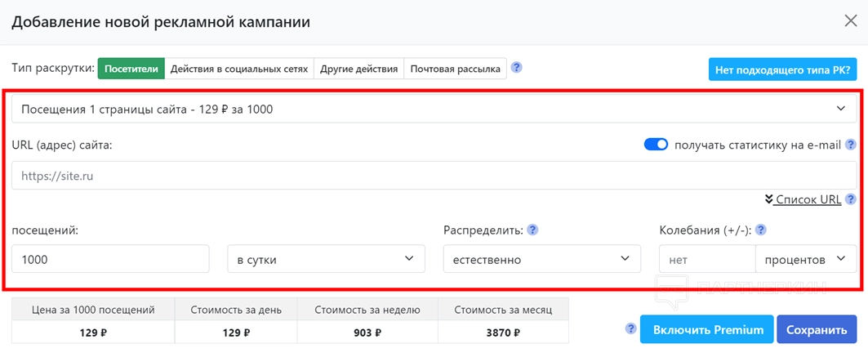
Task: Click help icon left of Включить Premium
Action: tap(630, 328)
